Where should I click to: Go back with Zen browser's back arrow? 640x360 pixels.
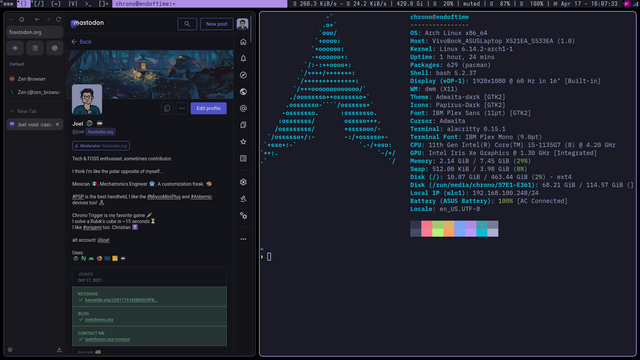click(37, 19)
